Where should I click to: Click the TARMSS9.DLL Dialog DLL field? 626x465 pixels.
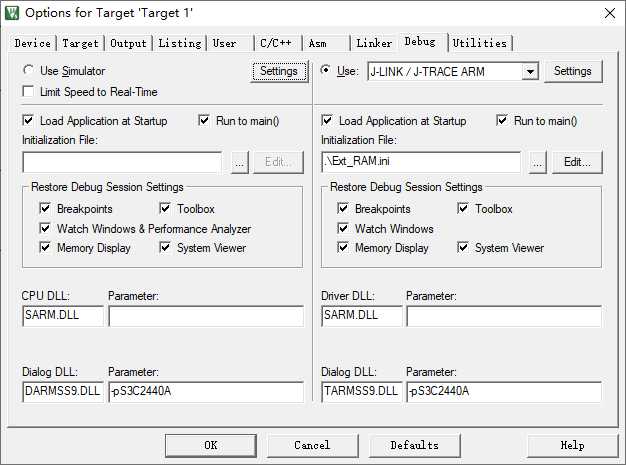point(362,392)
